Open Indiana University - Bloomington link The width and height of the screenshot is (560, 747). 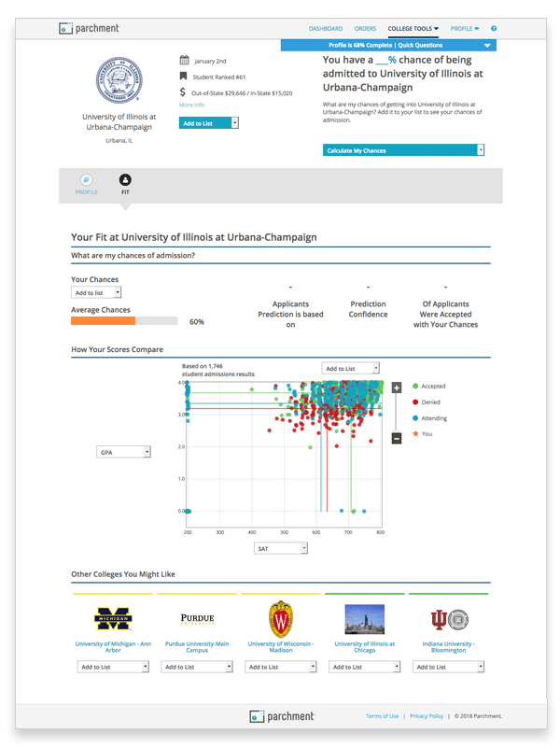[449, 647]
